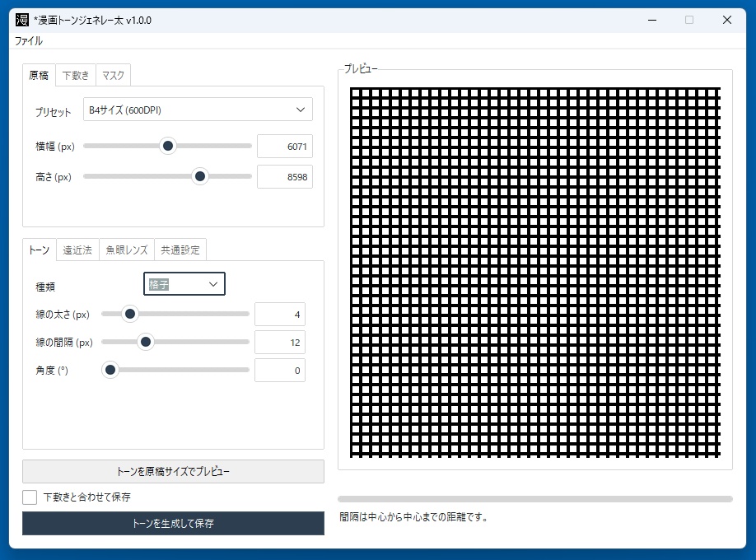
Task: Click the 線の太さ slider handle
Action: 130,314
